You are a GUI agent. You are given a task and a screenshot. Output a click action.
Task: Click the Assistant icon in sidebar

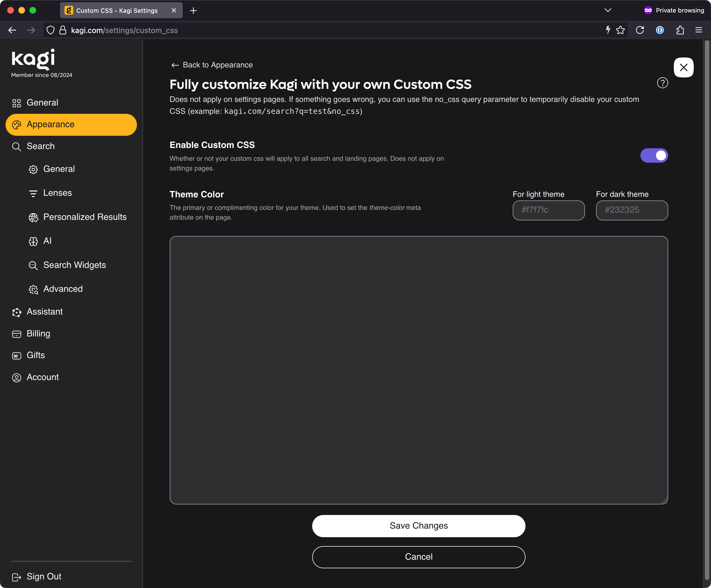tap(17, 312)
